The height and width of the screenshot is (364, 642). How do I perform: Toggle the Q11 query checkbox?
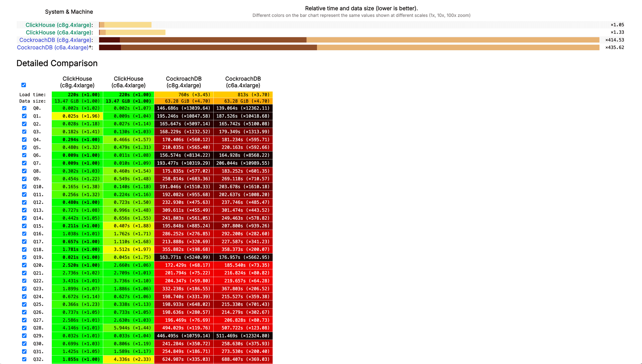coord(24,195)
